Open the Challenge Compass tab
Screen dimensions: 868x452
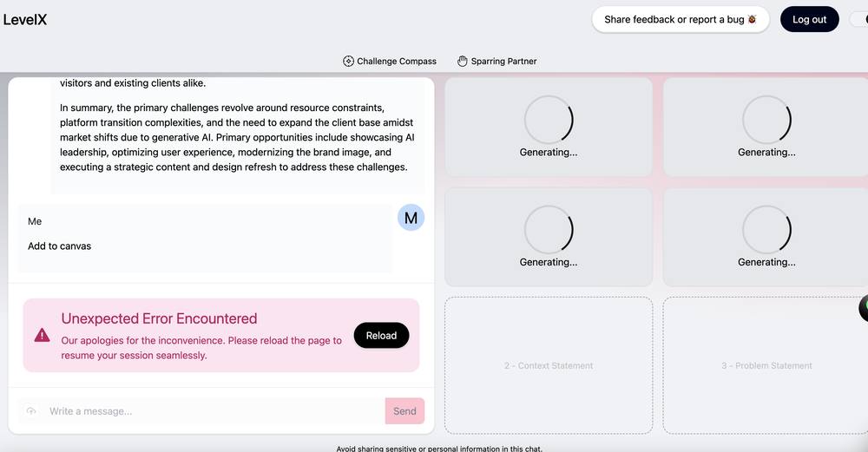(x=390, y=62)
